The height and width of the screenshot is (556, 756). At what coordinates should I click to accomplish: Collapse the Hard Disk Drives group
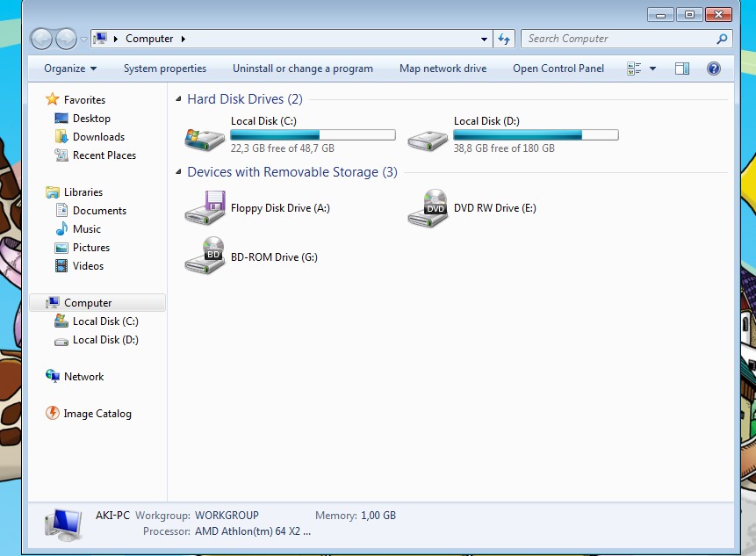(x=178, y=99)
